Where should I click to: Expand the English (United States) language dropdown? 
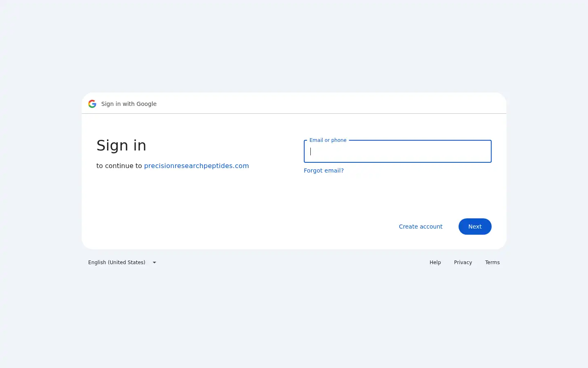tap(122, 263)
